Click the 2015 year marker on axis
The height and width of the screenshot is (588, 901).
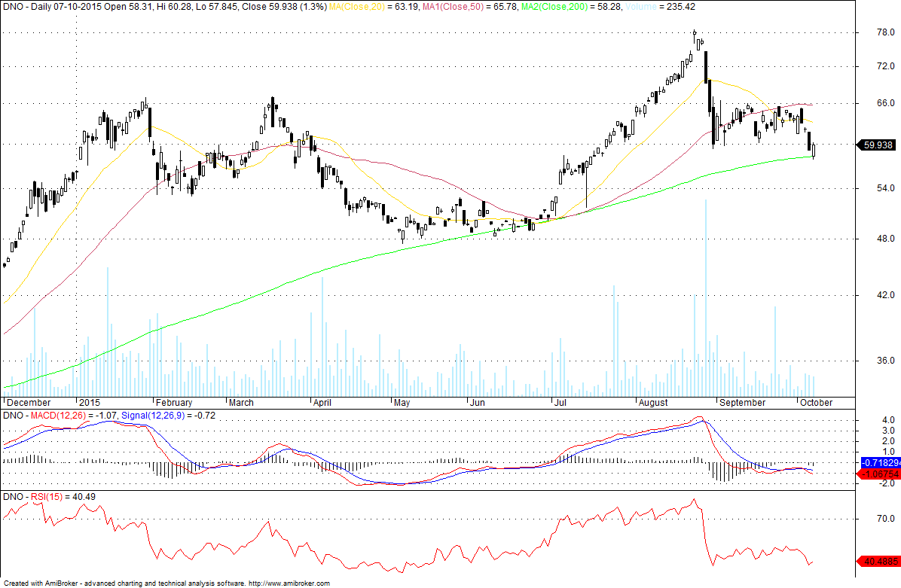click(90, 403)
